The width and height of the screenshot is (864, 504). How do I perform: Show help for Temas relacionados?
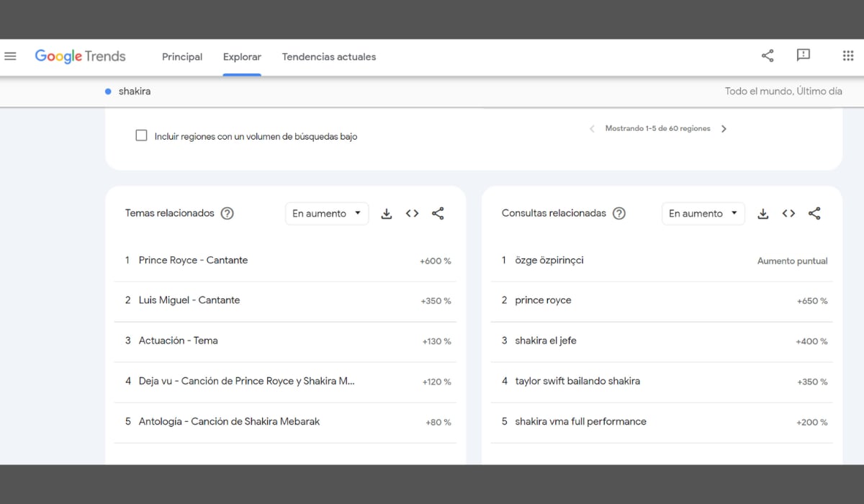227,213
